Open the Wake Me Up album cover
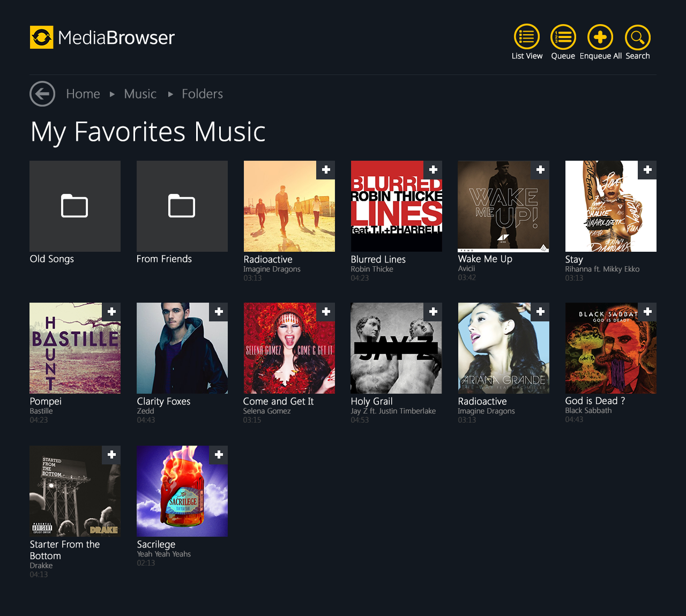 point(504,206)
